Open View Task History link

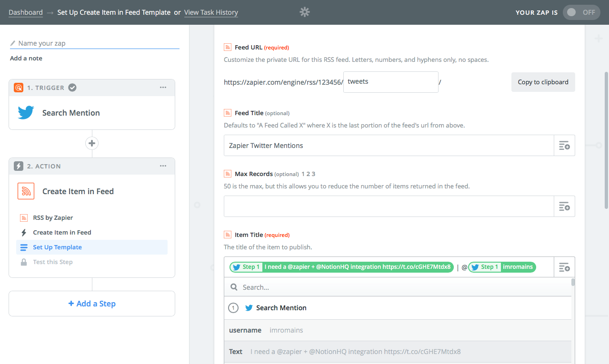[x=211, y=12]
